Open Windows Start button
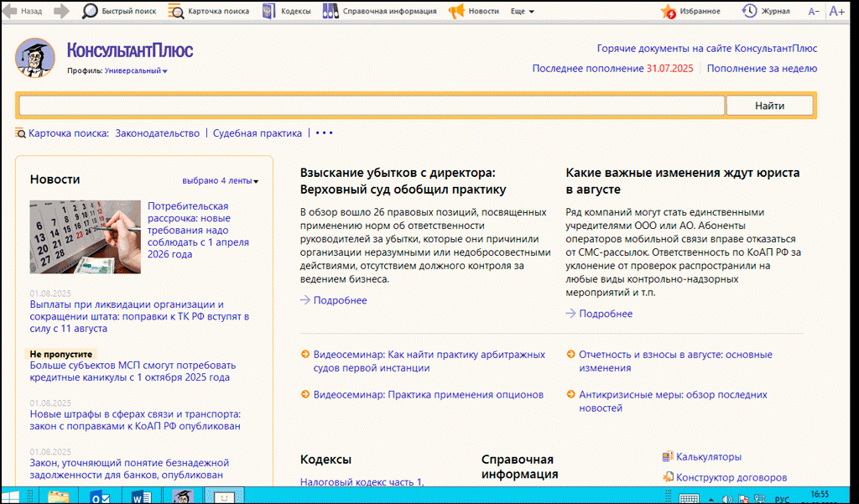This screenshot has height=504, width=859. coord(10,497)
